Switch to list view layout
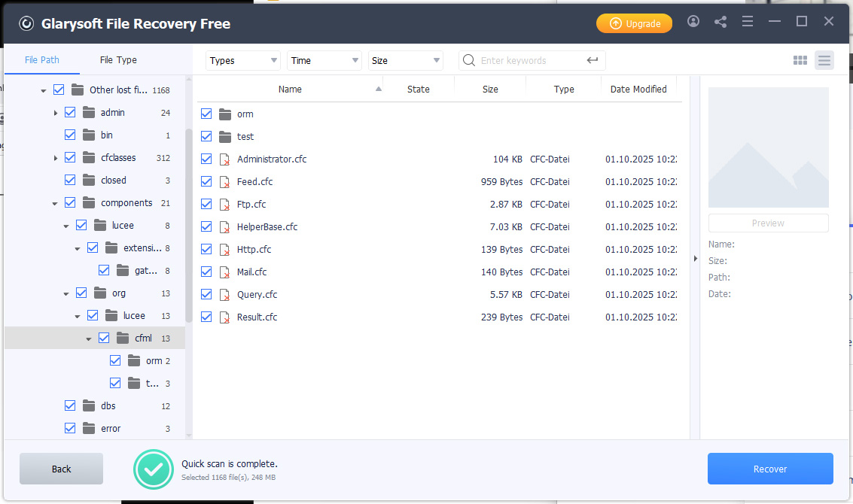Viewport: 853px width, 504px height. (x=824, y=61)
